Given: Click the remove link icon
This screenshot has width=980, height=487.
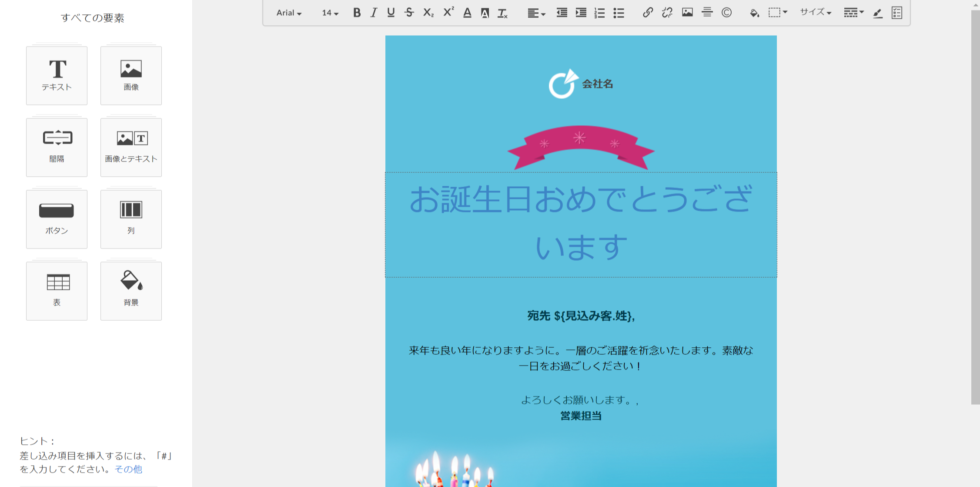Looking at the screenshot, I should point(667,13).
